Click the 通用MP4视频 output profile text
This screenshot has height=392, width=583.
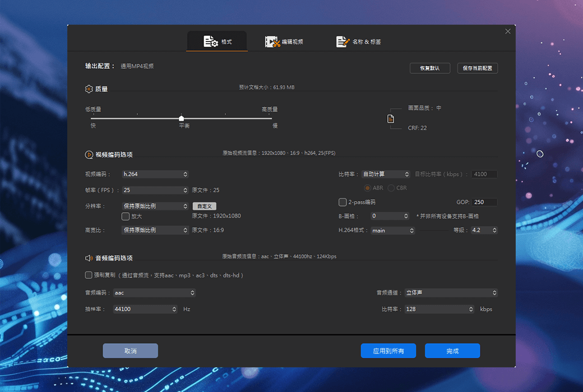pyautogui.click(x=137, y=66)
